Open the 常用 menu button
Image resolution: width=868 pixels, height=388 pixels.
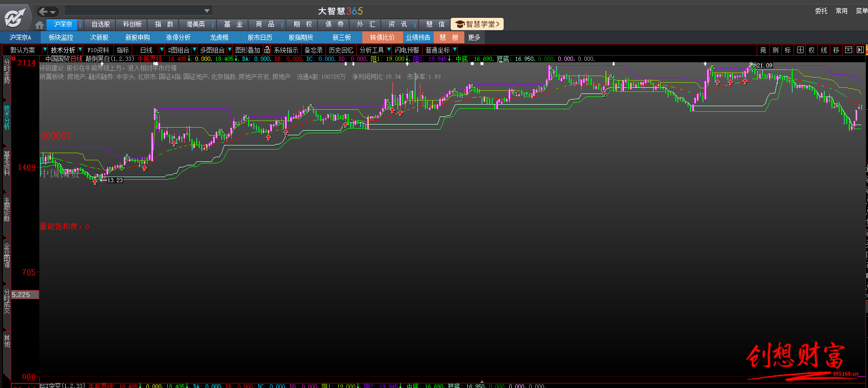(x=841, y=11)
